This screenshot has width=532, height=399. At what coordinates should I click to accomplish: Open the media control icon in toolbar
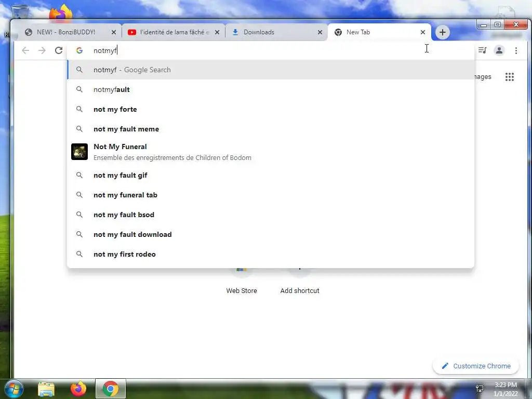(482, 50)
